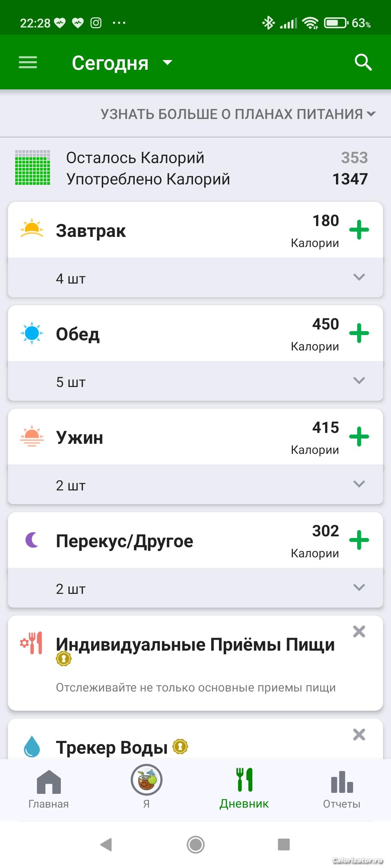391x868 pixels.
Task: Dismiss the Трекер Воды card
Action: click(x=359, y=735)
